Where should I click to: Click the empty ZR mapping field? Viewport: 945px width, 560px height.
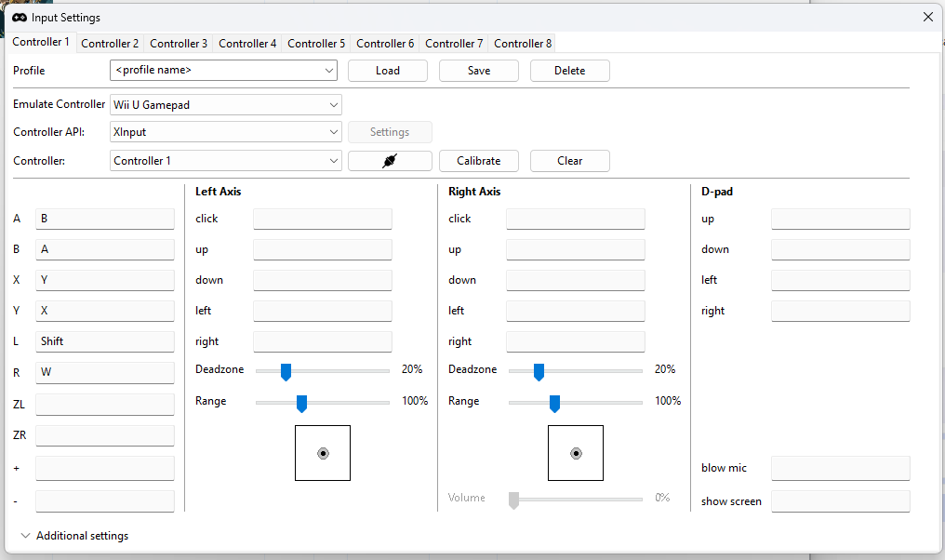[105, 436]
